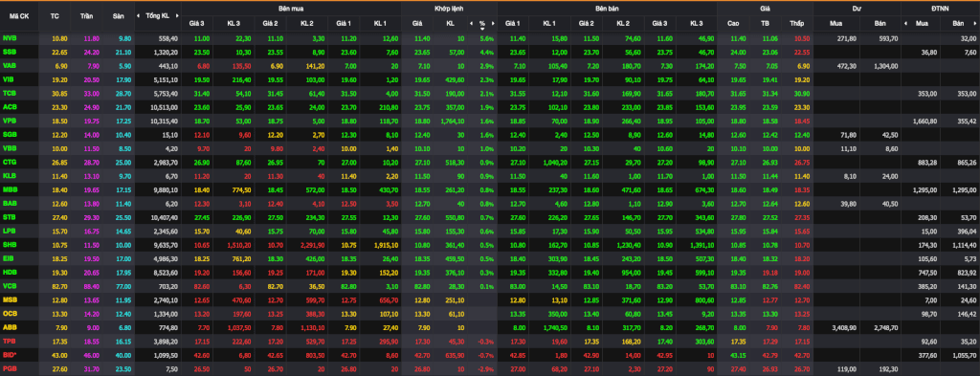Open the VCB stock ticker
The height and width of the screenshot is (376, 980).
[x=10, y=285]
